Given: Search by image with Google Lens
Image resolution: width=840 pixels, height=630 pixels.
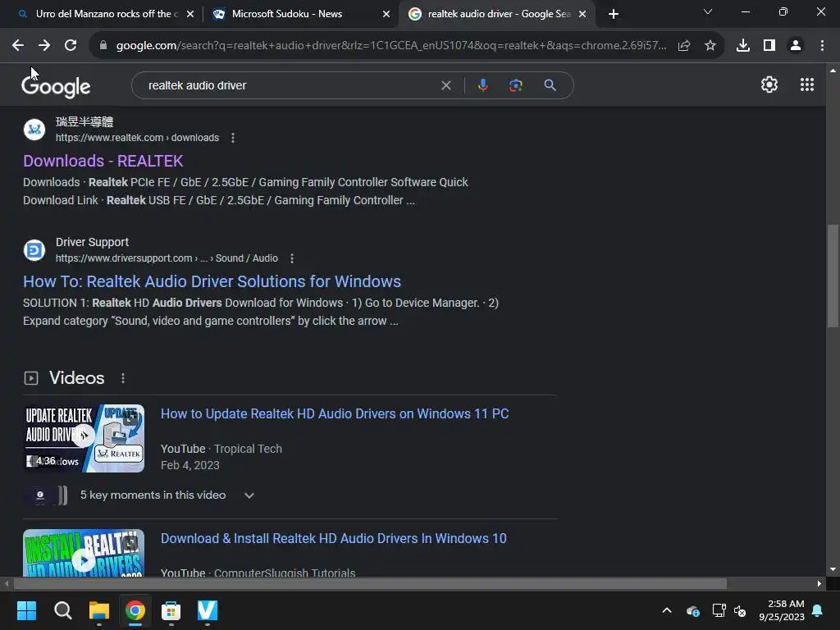Looking at the screenshot, I should coord(515,85).
